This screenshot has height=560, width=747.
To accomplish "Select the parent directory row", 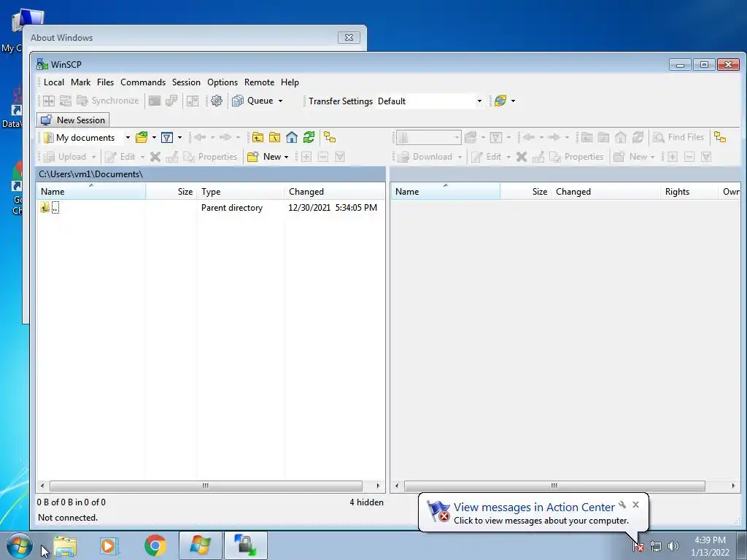I will 210,208.
